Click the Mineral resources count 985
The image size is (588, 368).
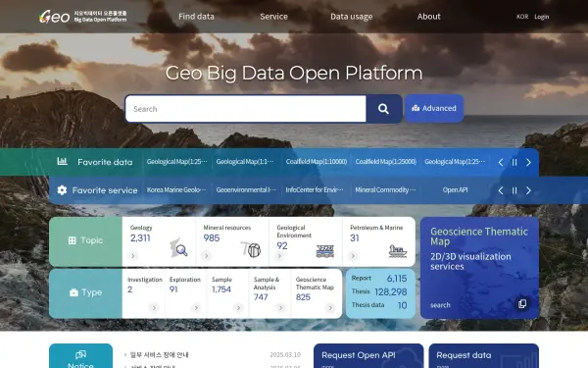tap(212, 238)
